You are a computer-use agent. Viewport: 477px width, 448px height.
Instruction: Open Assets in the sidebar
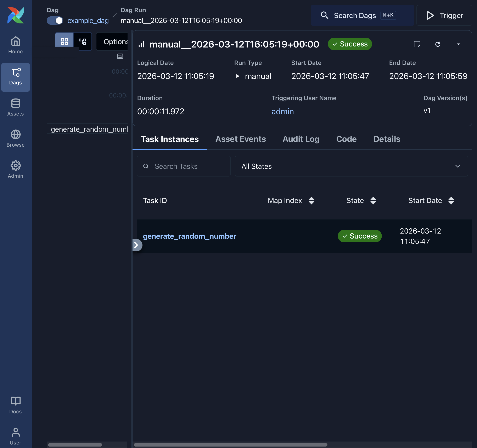click(16, 108)
